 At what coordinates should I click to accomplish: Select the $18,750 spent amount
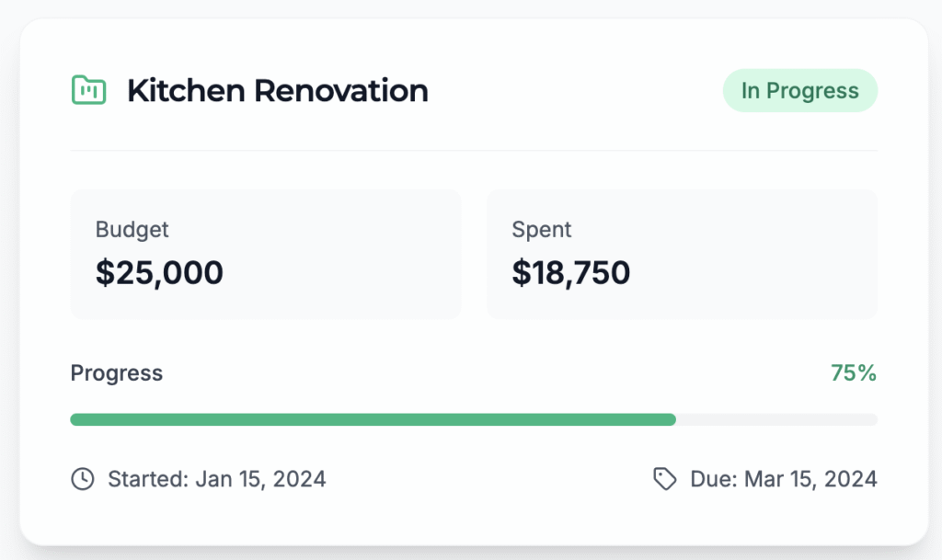(570, 272)
